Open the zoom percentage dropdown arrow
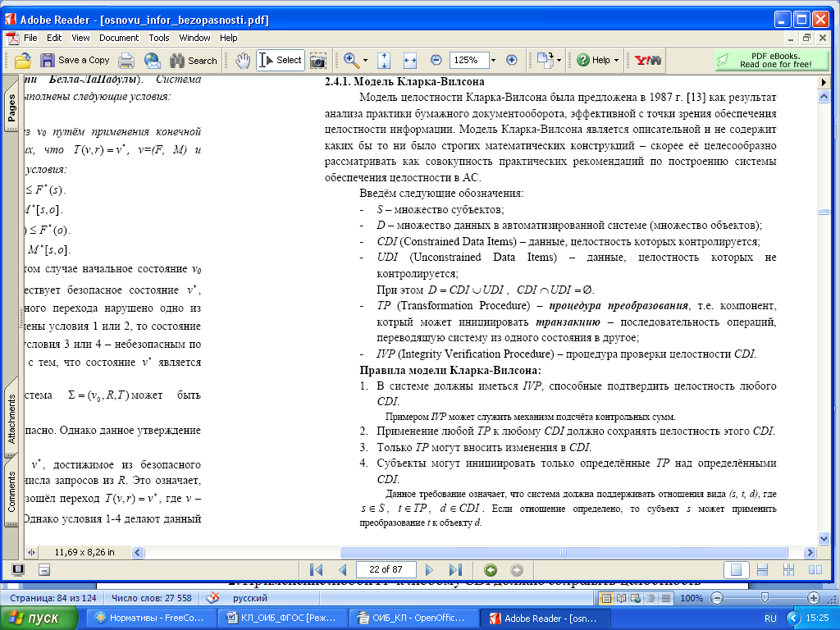Image resolution: width=840 pixels, height=630 pixels. click(x=493, y=61)
